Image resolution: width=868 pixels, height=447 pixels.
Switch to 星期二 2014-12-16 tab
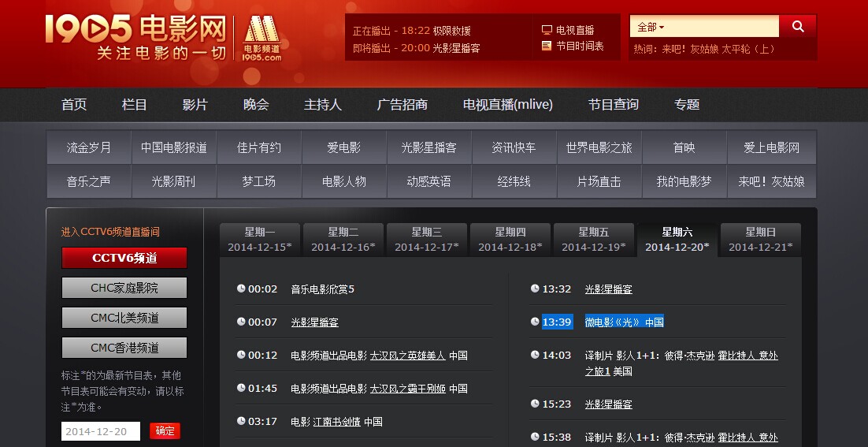coord(343,240)
